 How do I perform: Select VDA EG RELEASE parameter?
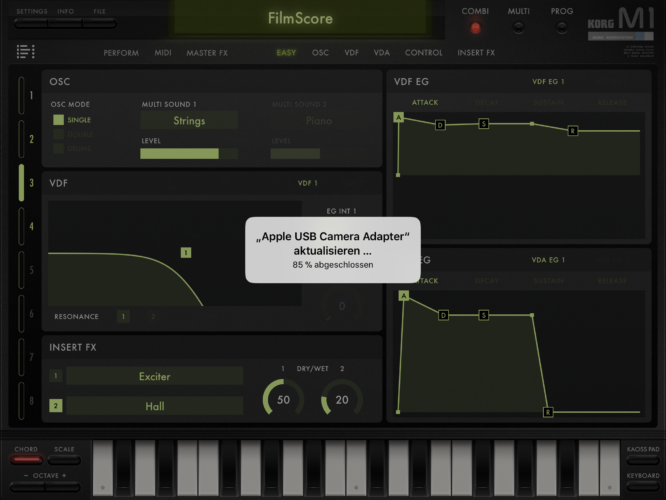pos(612,281)
